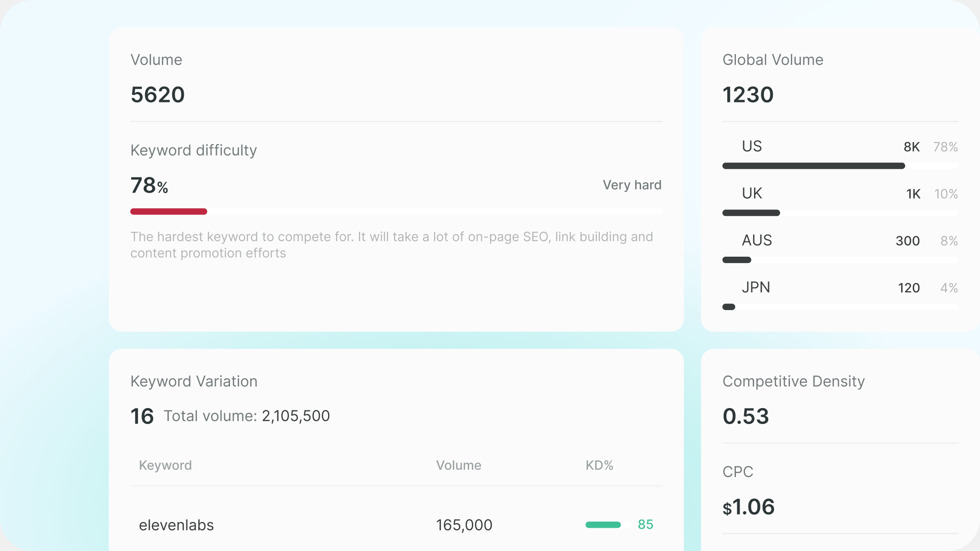The width and height of the screenshot is (980, 551).
Task: Click the Very hard difficulty label
Action: tap(632, 185)
